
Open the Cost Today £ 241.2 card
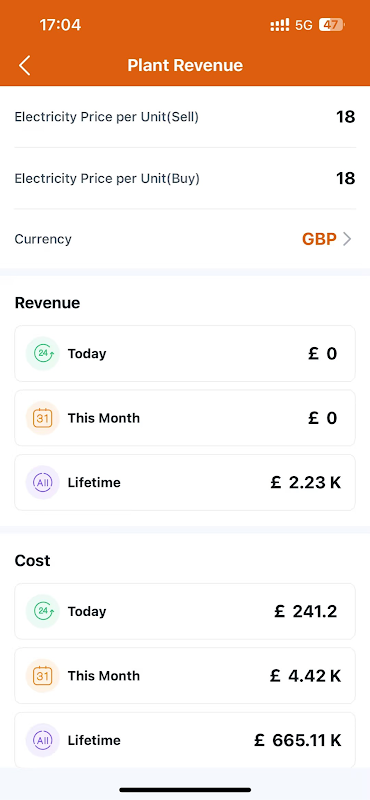[x=185, y=611]
